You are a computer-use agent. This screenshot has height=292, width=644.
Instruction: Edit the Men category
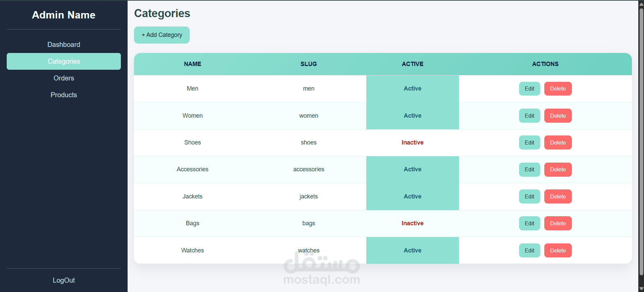tap(529, 89)
